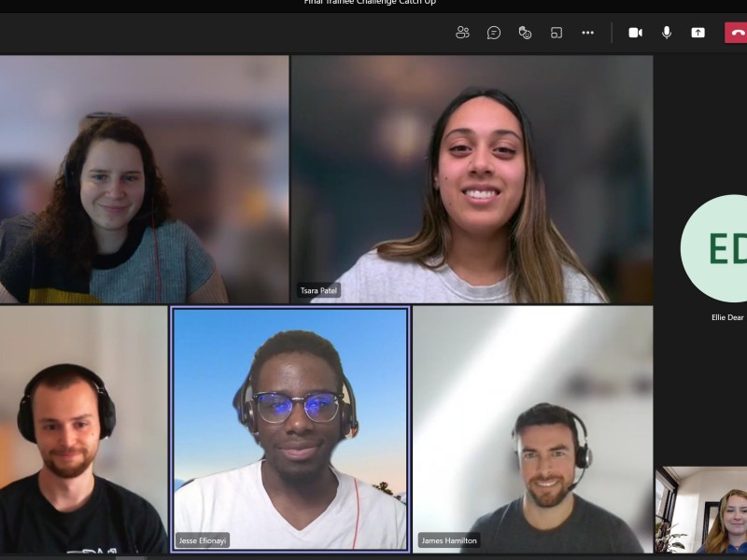Select the curly-haired woman's video tile
This screenshot has height=560, width=747.
(144, 179)
